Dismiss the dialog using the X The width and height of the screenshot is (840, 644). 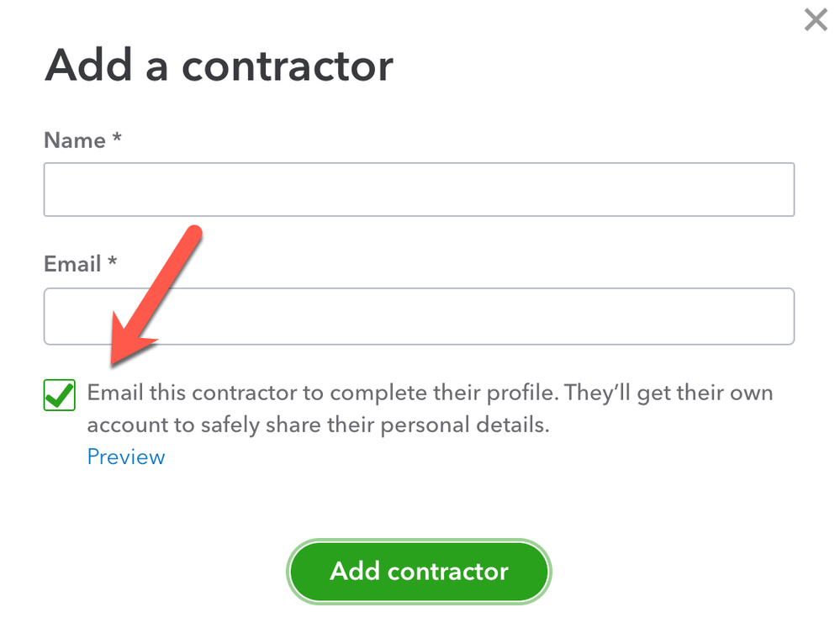click(x=816, y=20)
